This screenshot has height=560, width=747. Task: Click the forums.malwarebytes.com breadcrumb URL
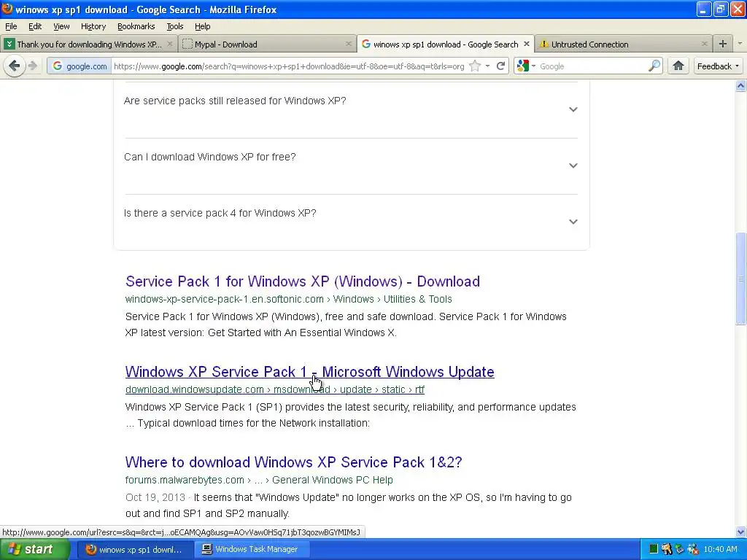point(259,480)
